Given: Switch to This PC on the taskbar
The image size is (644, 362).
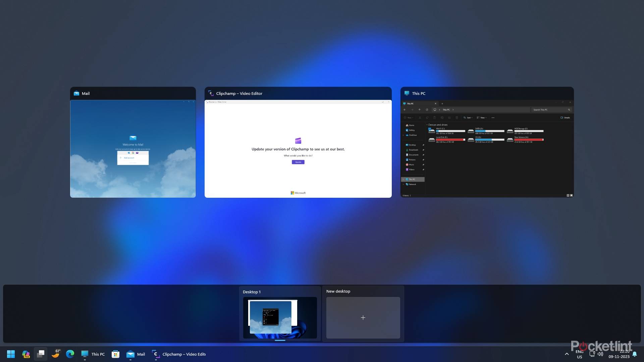Looking at the screenshot, I should (93, 354).
